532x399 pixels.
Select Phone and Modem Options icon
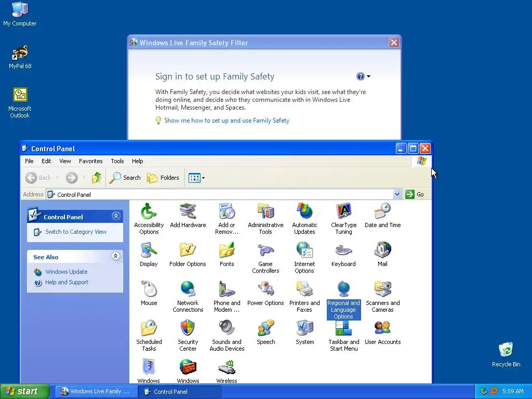227,297
